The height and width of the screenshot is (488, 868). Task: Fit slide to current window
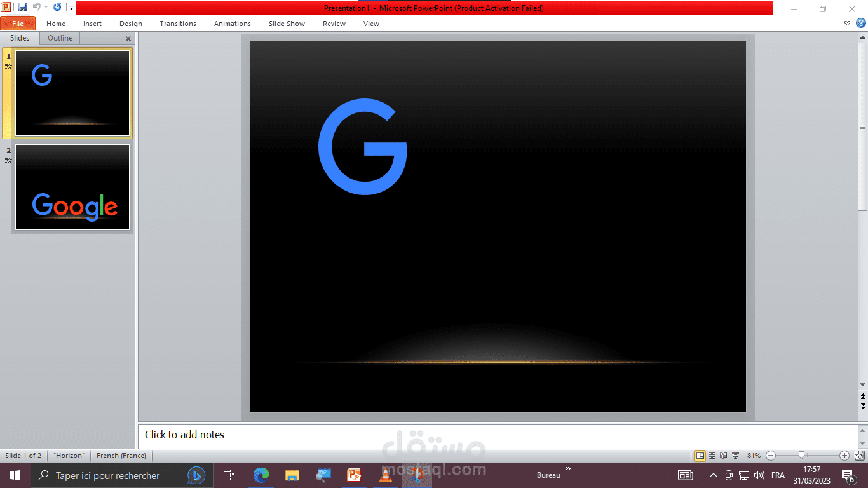coord(858,455)
